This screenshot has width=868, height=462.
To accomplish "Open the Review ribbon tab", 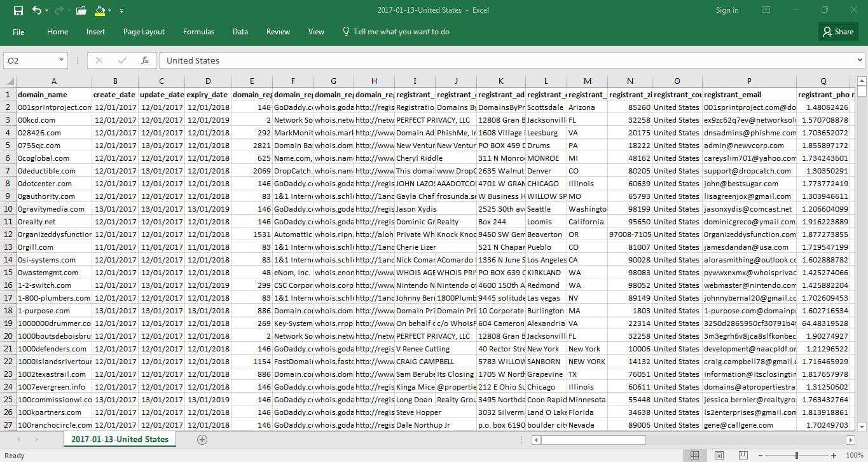I will pyautogui.click(x=278, y=32).
